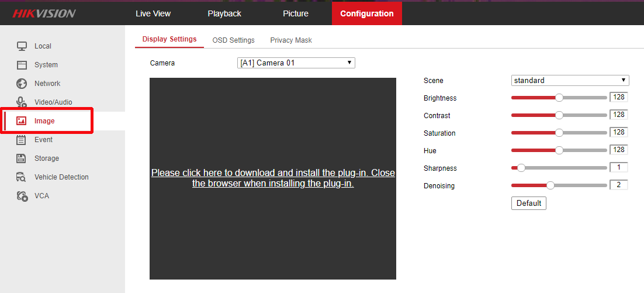Switch to Live View tab

click(x=153, y=13)
